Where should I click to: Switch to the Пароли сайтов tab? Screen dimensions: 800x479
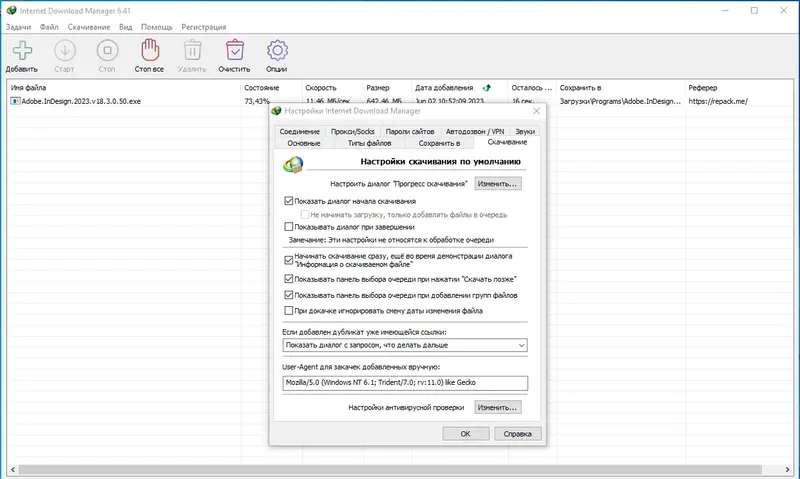pos(410,132)
